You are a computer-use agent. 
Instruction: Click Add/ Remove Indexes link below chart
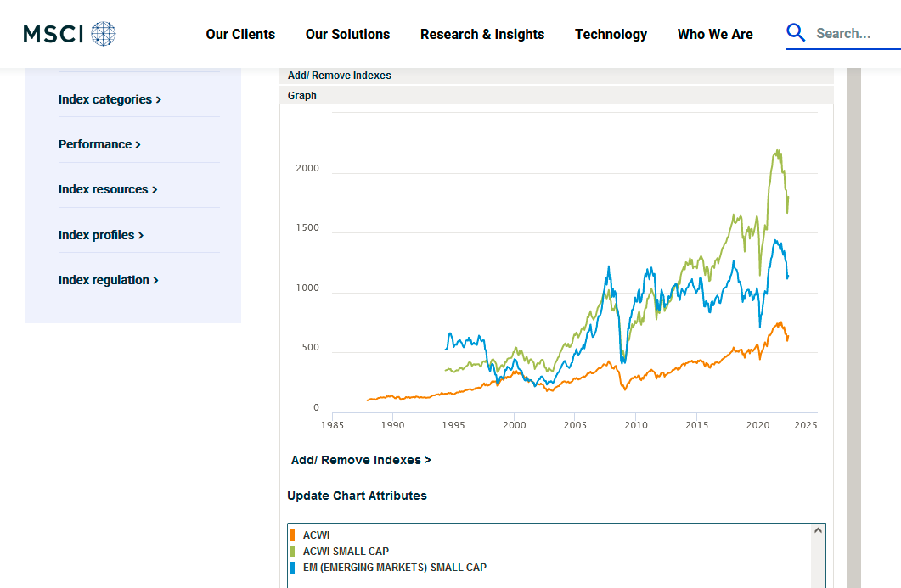pos(361,460)
